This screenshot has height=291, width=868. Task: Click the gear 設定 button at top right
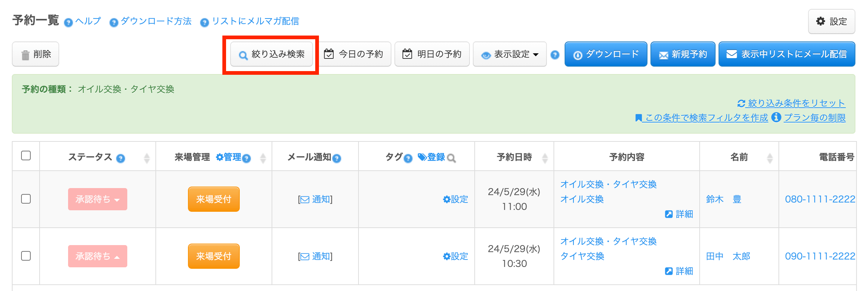(831, 21)
